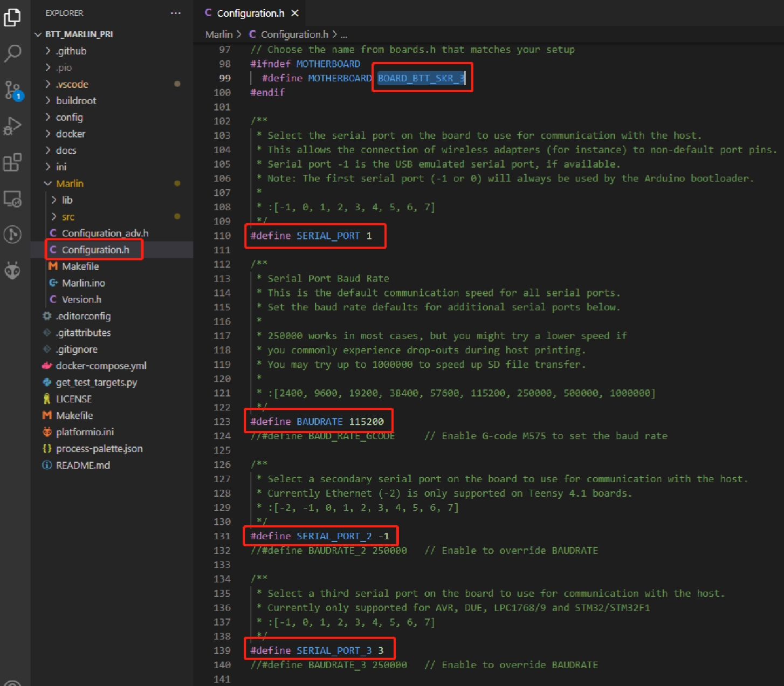
Task: Click the Explorer more actions ellipsis
Action: coord(176,13)
